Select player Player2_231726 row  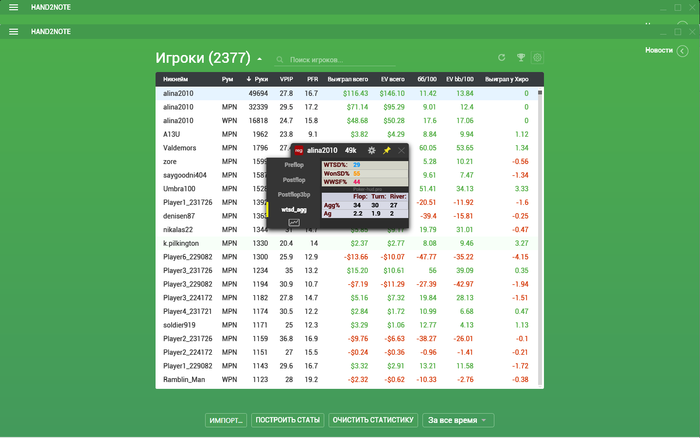coord(346,338)
